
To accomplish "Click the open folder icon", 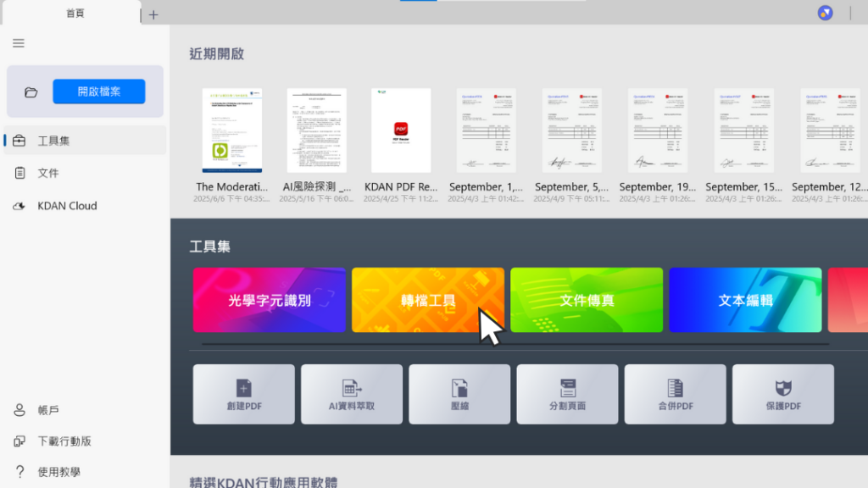I will tap(31, 91).
